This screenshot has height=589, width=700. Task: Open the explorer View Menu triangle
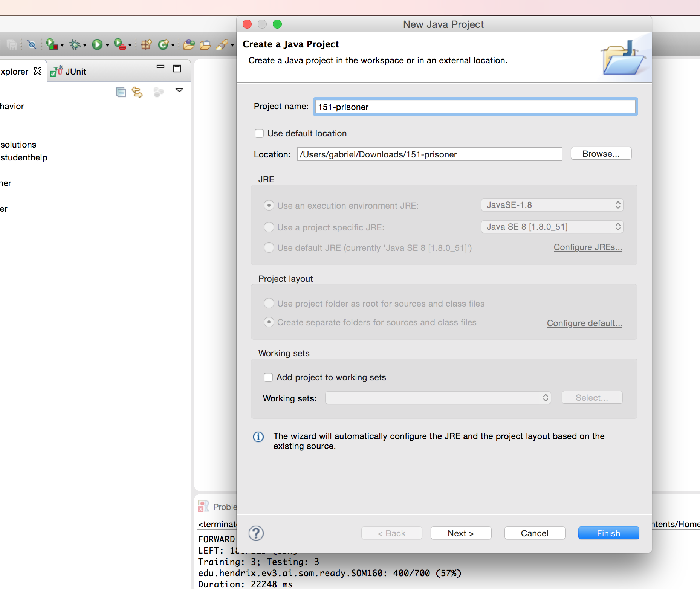tap(179, 90)
